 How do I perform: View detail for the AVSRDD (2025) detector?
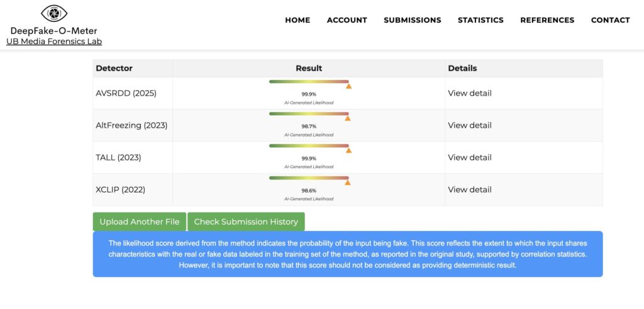coord(470,93)
